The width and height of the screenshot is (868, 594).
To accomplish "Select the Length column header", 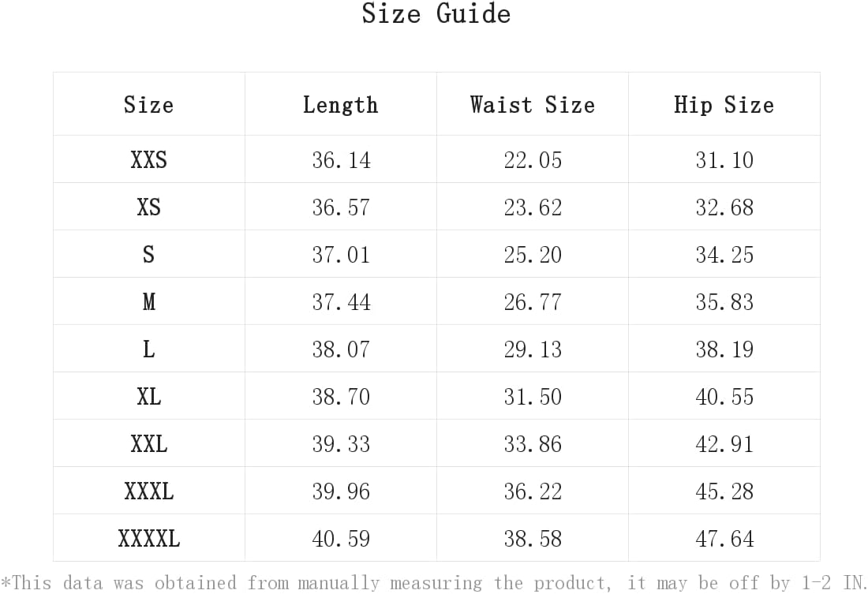I will (x=340, y=105).
